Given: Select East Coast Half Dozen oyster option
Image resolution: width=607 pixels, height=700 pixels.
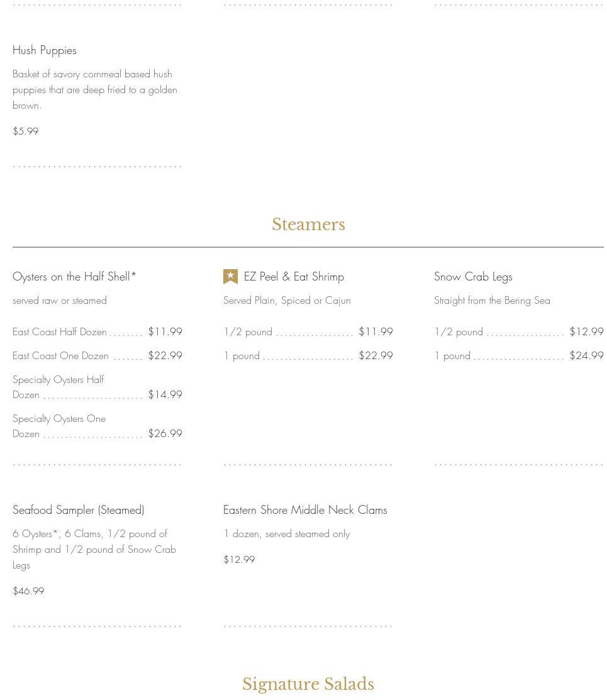Looking at the screenshot, I should pos(60,332).
